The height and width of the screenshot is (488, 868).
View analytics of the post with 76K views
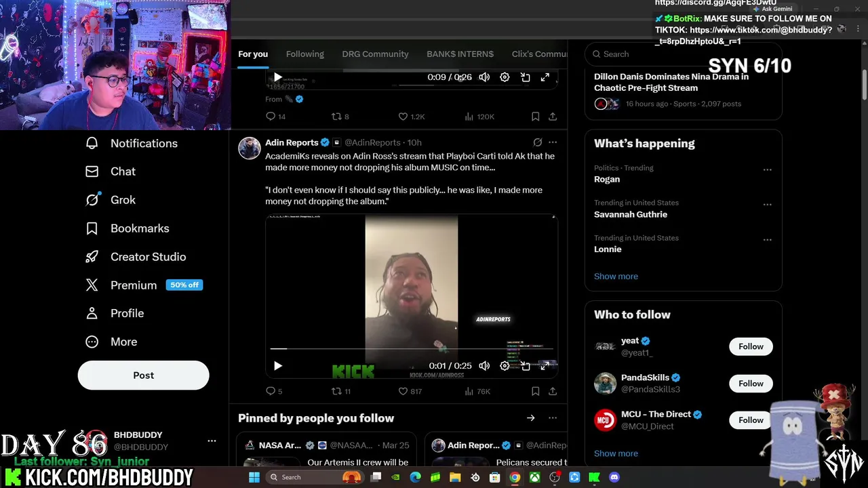tap(477, 391)
